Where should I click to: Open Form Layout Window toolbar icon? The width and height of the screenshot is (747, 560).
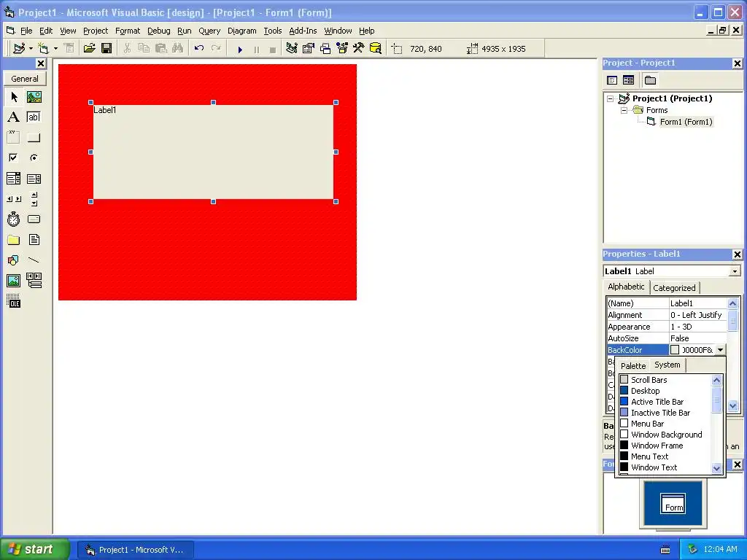[x=325, y=49]
